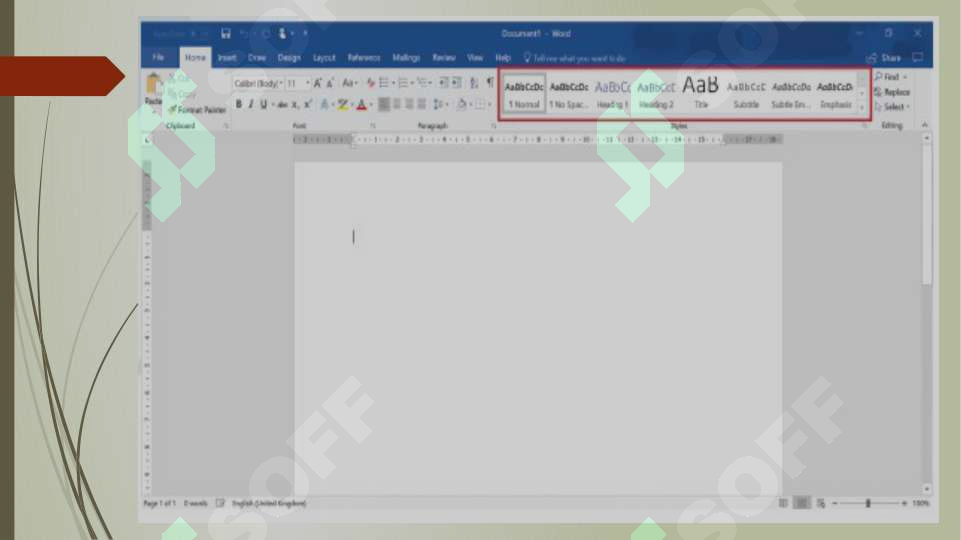
Task: Click the Numbering list icon
Action: 403,83
